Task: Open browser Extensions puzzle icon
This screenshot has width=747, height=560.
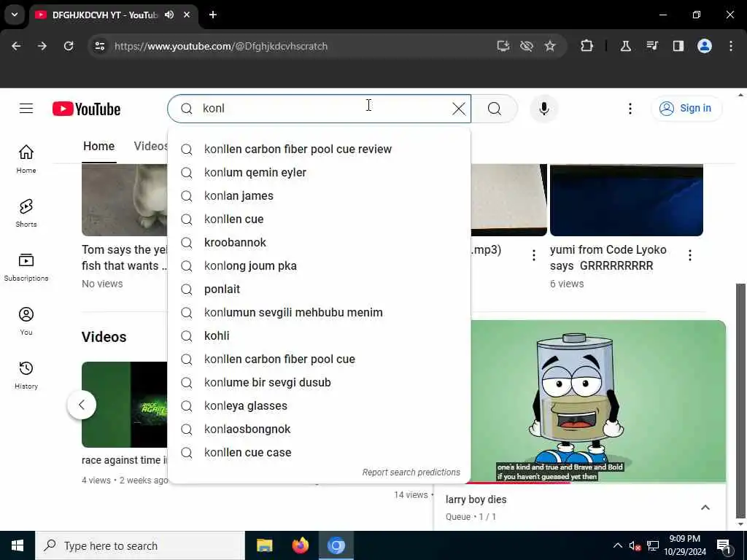Action: [x=587, y=46]
